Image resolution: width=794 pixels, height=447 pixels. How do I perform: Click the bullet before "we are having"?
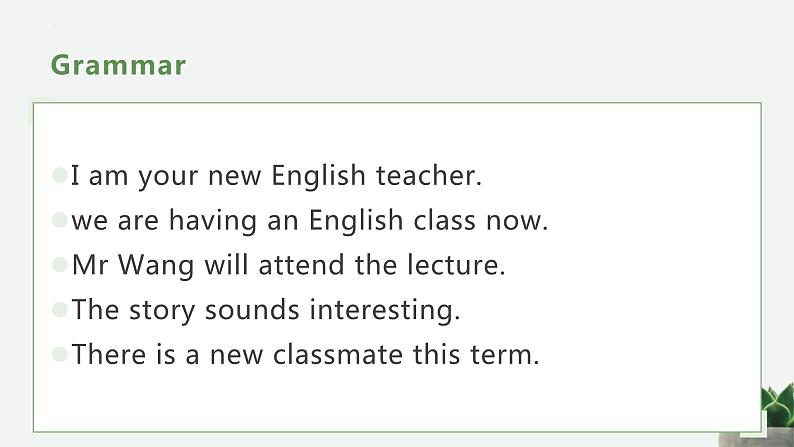pyautogui.click(x=60, y=220)
